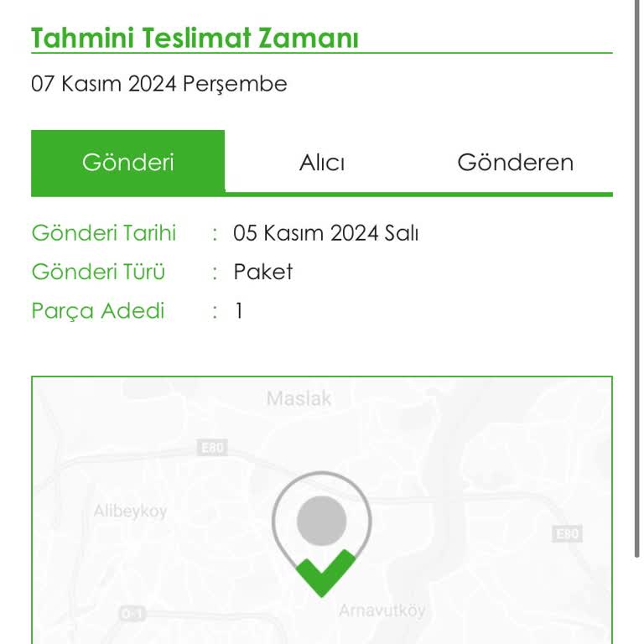The width and height of the screenshot is (644, 644).
Task: Switch to the Alıcı tab
Action: [322, 162]
